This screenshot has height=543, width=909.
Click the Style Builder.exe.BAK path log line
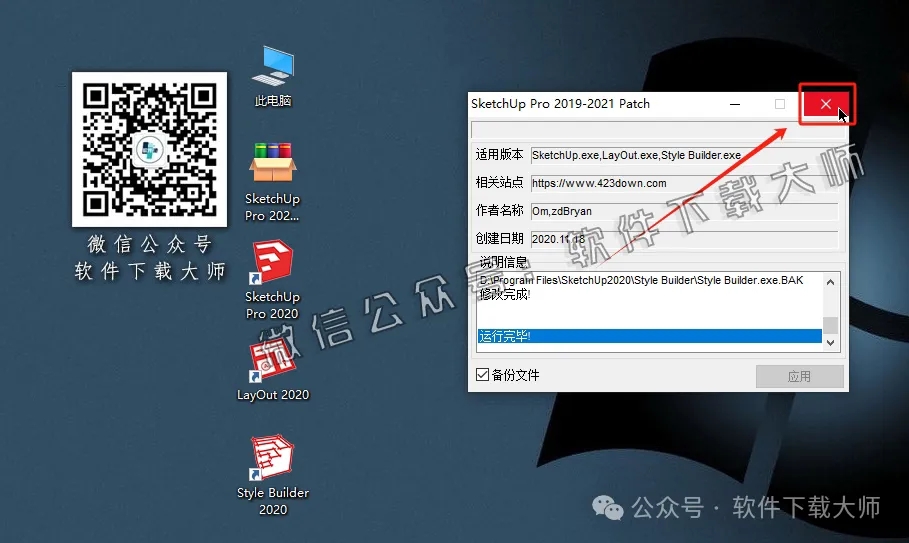[x=641, y=280]
